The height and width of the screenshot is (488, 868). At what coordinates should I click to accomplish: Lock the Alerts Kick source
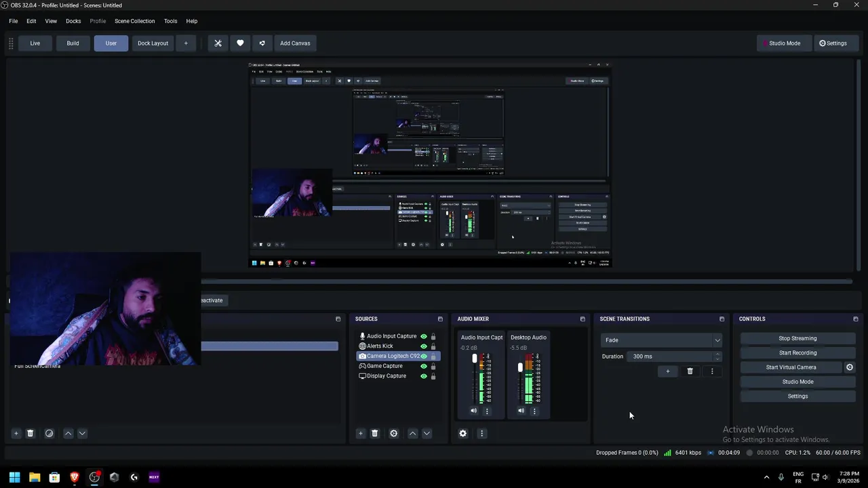click(x=433, y=346)
